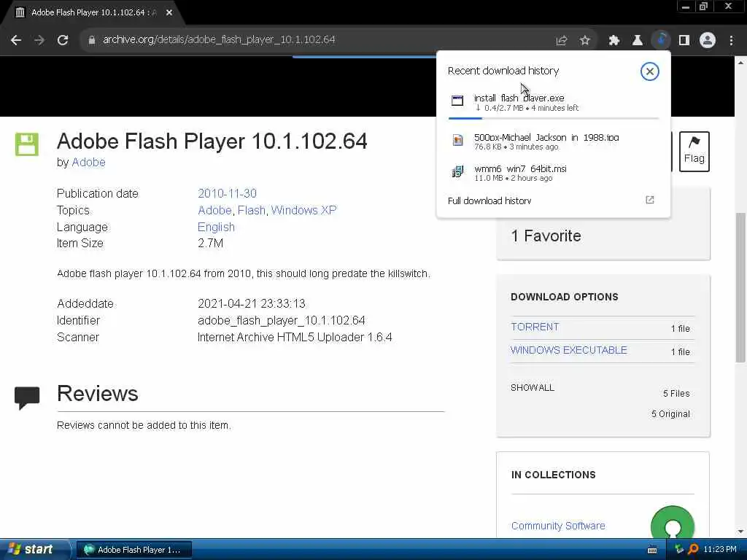
Task: Toggle the downloads toolbar icon
Action: point(661,40)
